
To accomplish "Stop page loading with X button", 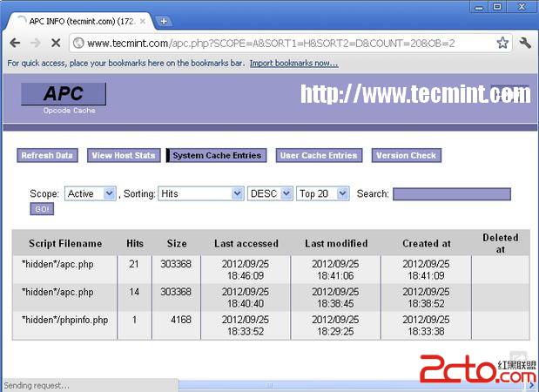I will click(x=56, y=43).
